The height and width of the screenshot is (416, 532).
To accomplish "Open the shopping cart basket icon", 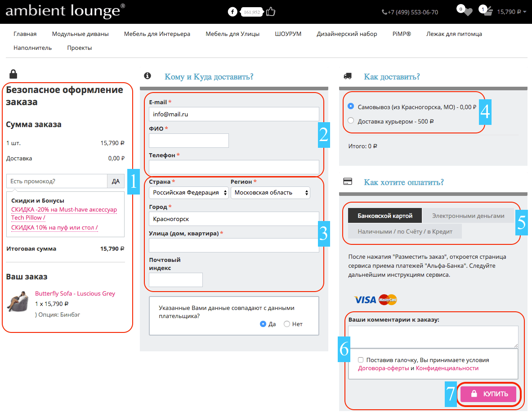I will pos(488,12).
